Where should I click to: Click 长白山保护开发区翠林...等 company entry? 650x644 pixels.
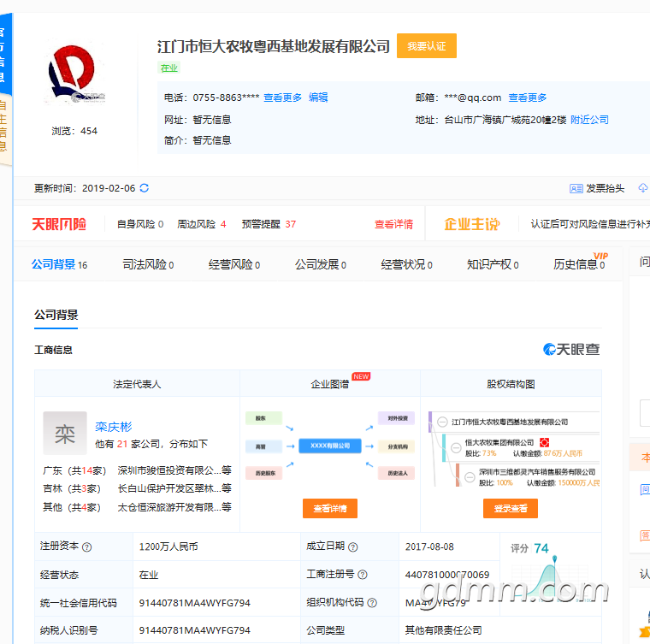174,489
